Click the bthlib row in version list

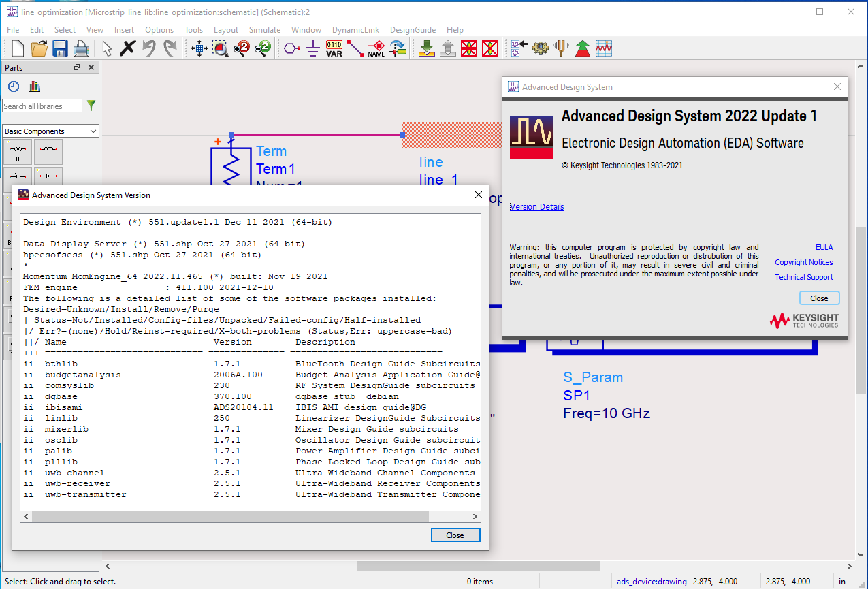coord(251,364)
